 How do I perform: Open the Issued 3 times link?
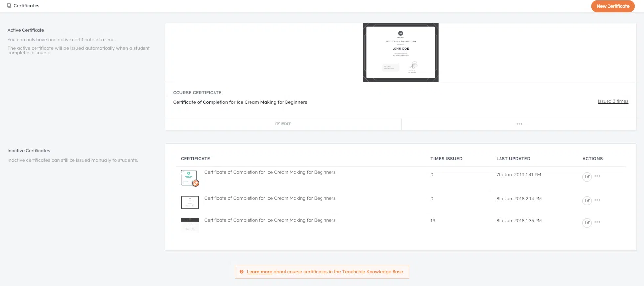pyautogui.click(x=613, y=101)
